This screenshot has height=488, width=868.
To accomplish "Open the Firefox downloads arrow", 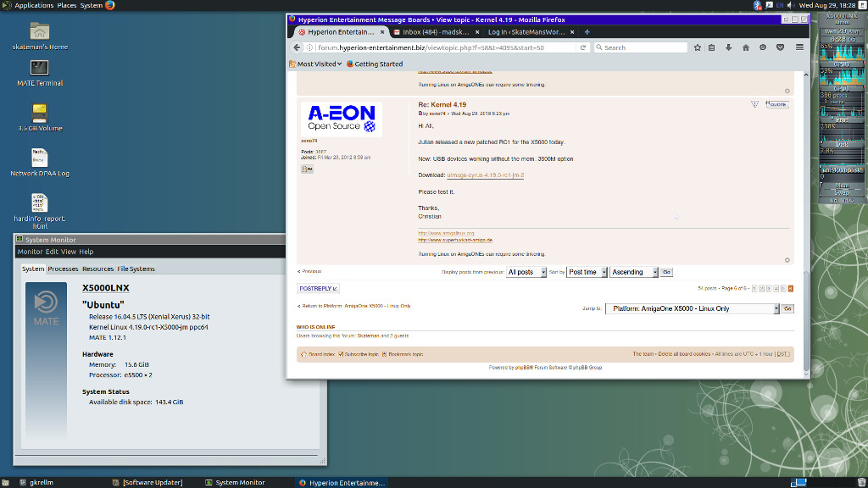I will click(x=728, y=47).
